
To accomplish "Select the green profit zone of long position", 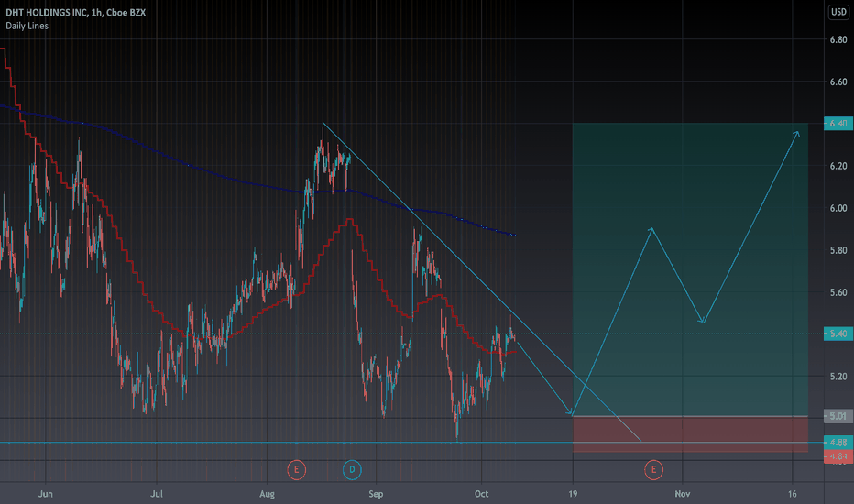I will [x=690, y=269].
